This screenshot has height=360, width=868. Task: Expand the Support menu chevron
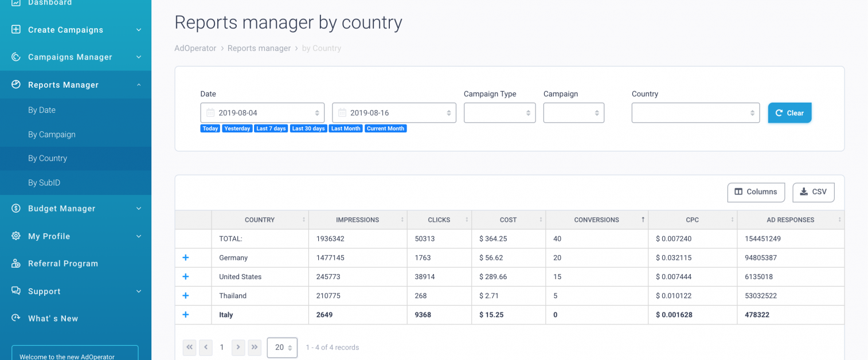(x=139, y=291)
